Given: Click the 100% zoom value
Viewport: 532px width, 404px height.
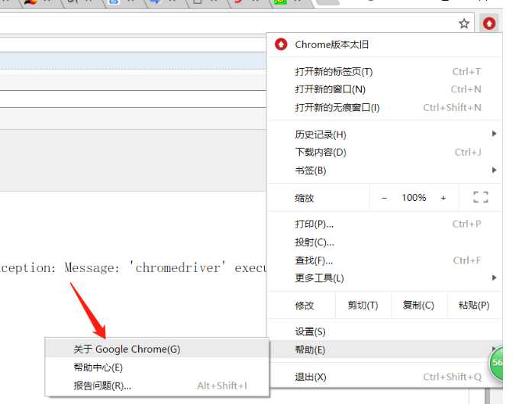Looking at the screenshot, I should (414, 198).
